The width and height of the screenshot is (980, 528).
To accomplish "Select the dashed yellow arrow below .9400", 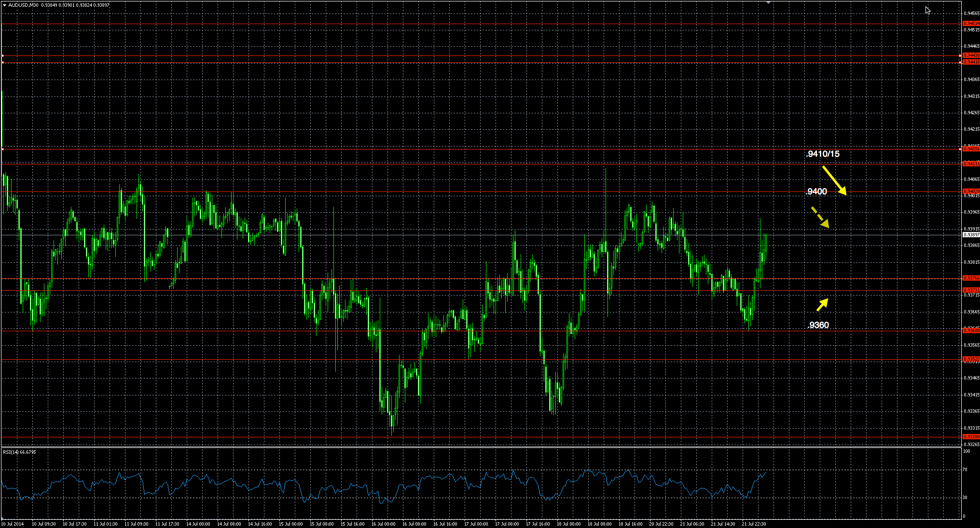I will [x=820, y=217].
